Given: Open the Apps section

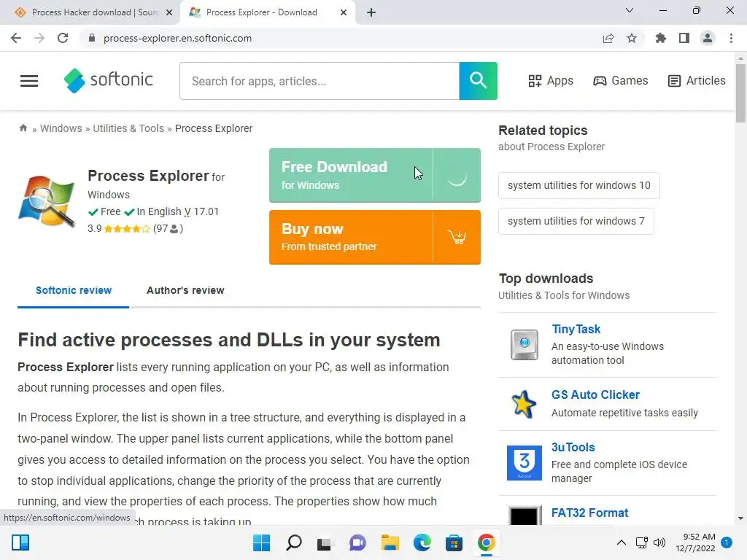Looking at the screenshot, I should [x=551, y=80].
